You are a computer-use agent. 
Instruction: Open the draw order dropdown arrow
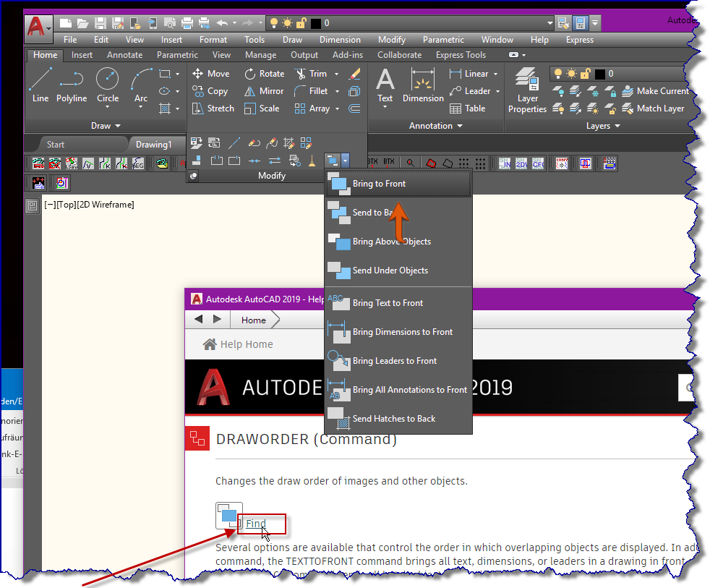[x=346, y=161]
